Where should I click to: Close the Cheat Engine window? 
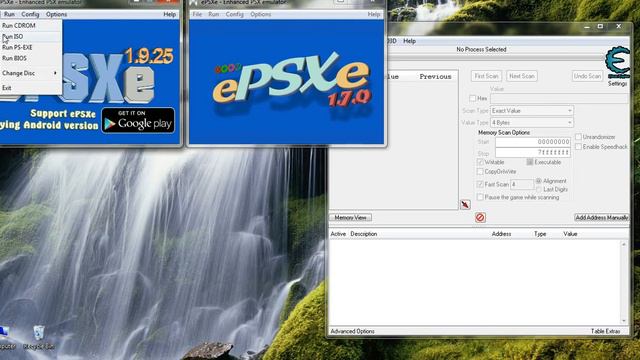pos(619,27)
